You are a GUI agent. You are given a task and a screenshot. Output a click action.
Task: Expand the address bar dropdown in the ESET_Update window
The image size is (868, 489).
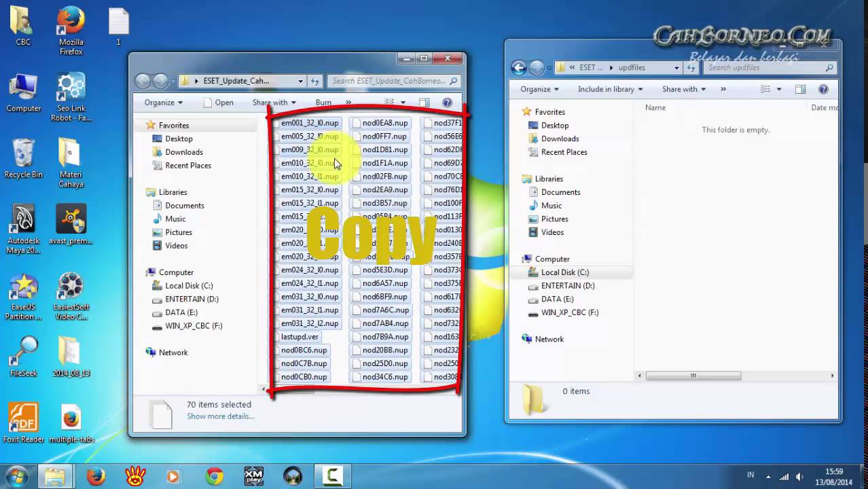pyautogui.click(x=300, y=81)
